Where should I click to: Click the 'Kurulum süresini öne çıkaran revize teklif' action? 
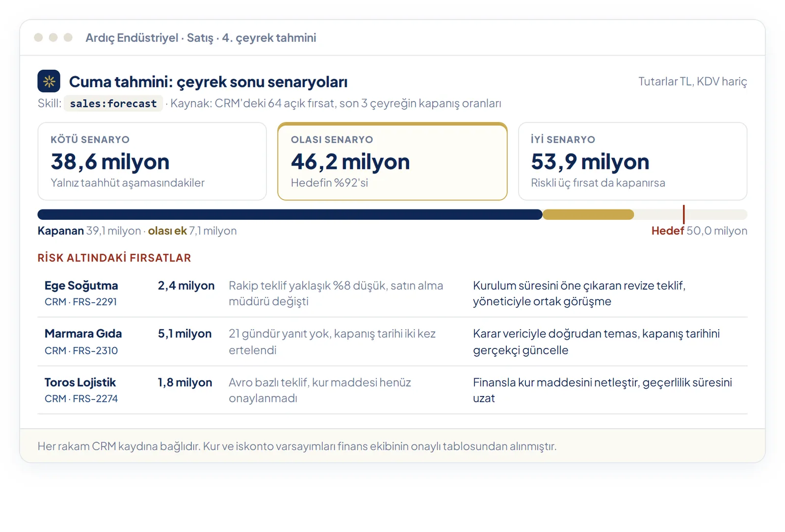(579, 293)
